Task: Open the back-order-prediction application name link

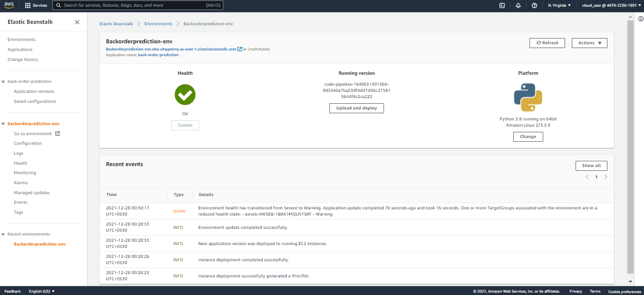Action: click(158, 55)
